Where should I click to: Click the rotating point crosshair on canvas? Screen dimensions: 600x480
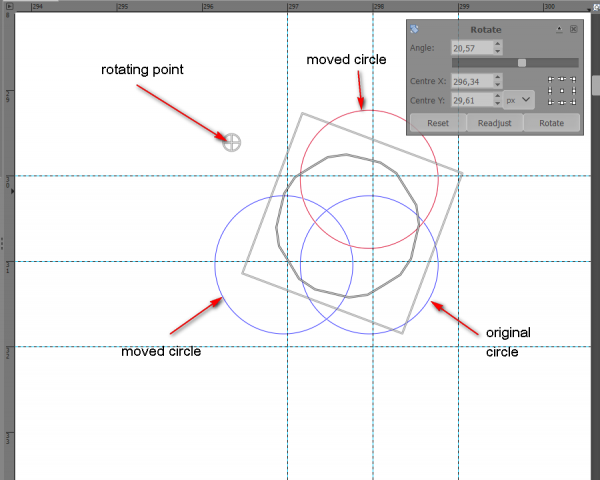tap(232, 142)
